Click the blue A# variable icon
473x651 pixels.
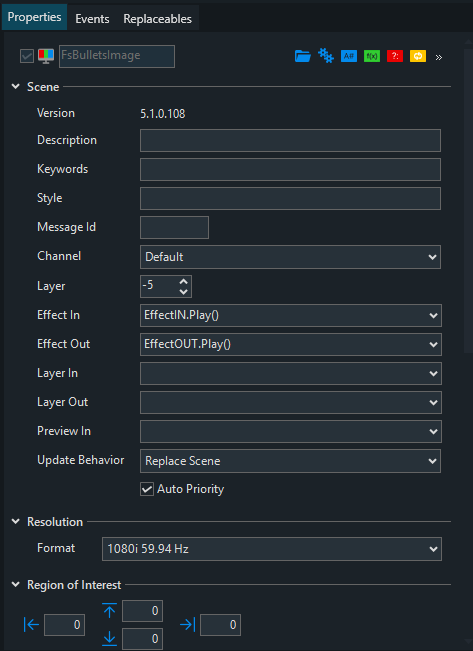[349, 56]
